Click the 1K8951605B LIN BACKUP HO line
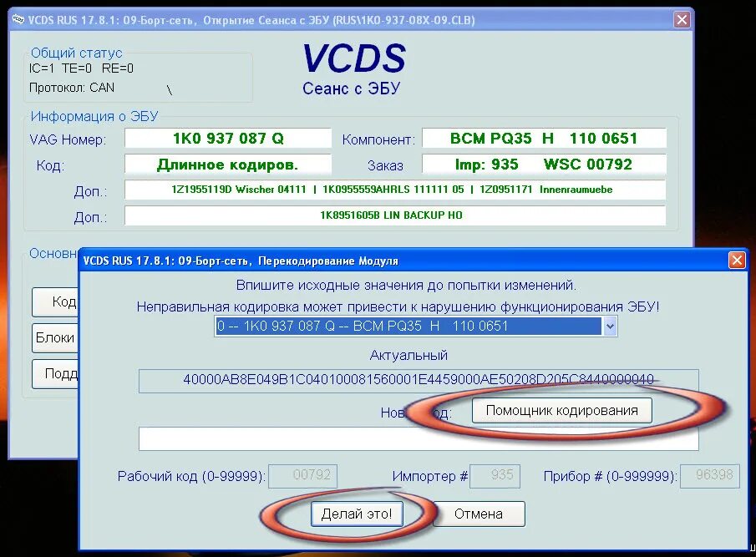 pos(395,215)
